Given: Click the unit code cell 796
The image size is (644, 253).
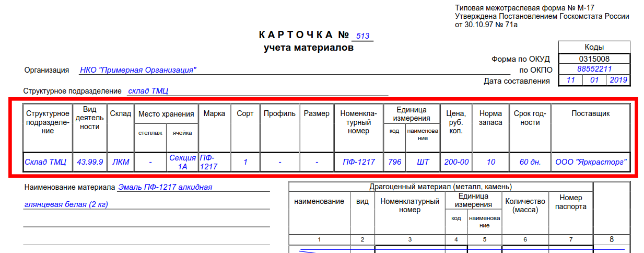Looking at the screenshot, I should pos(395,162).
